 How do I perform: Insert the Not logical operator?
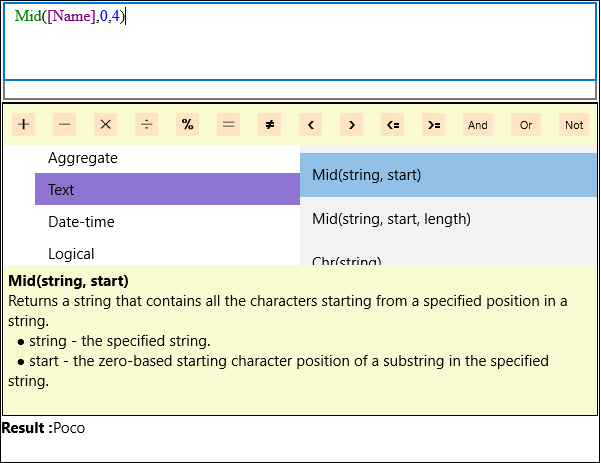574,125
